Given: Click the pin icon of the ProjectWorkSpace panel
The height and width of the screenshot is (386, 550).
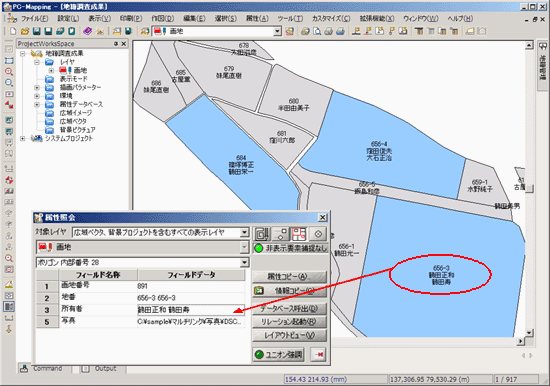Looking at the screenshot, I should click(116, 44).
